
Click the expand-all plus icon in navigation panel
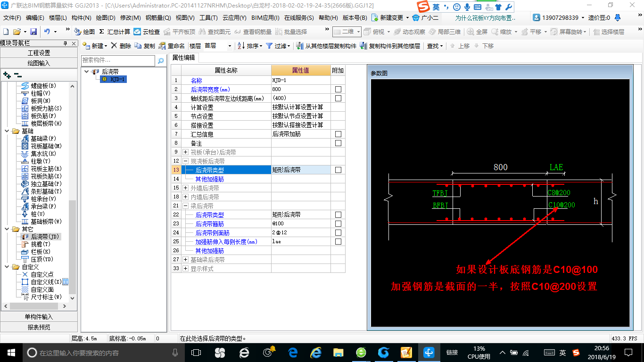pos(7,74)
